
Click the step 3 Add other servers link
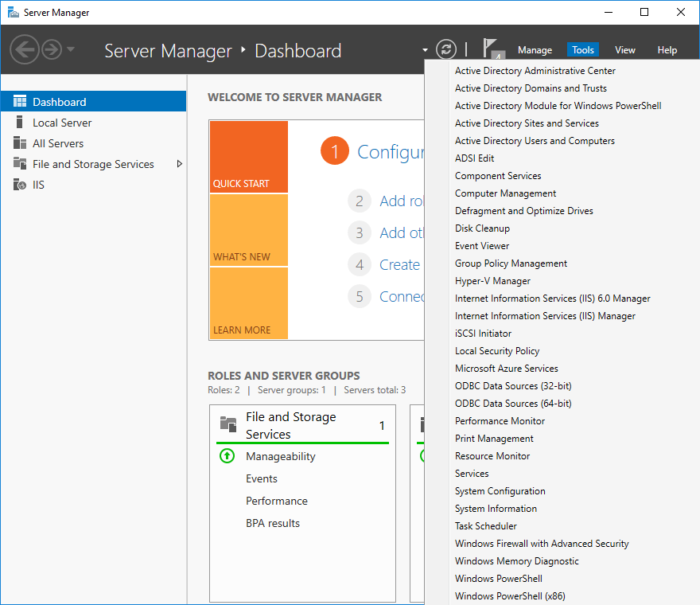[x=401, y=232]
